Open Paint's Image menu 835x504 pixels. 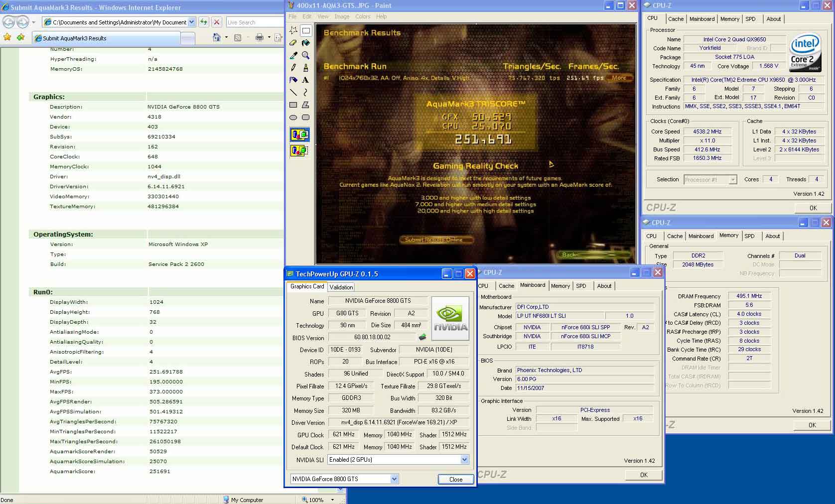tap(342, 16)
